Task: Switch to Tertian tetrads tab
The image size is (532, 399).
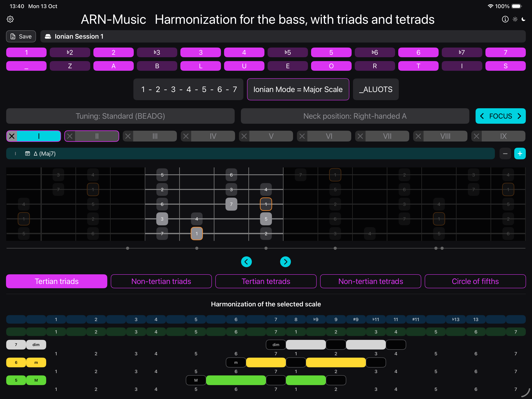Action: click(x=266, y=281)
